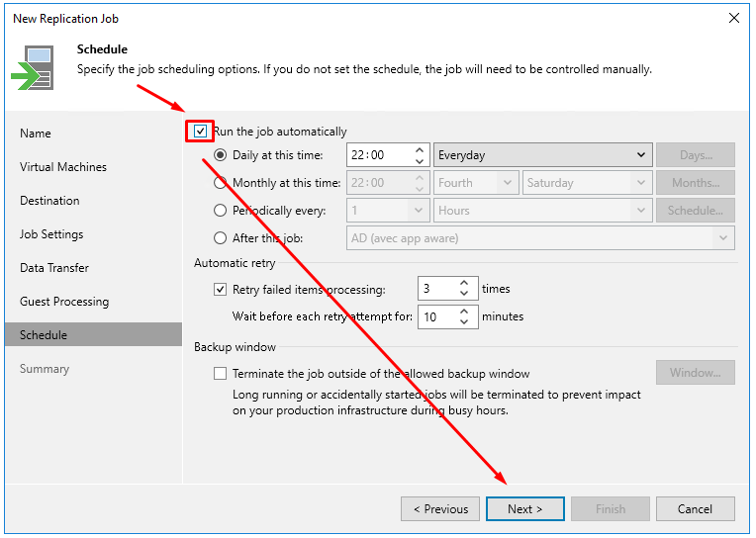Decrease retry count with down arrow
The image size is (756, 538).
pyautogui.click(x=464, y=294)
